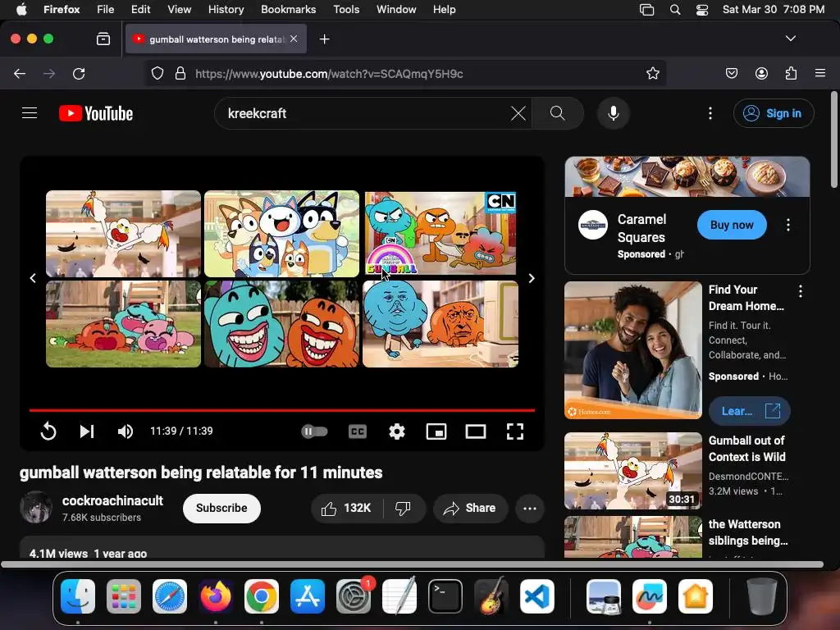Viewport: 840px width, 630px height.
Task: Open the player settings gear
Action: [397, 431]
